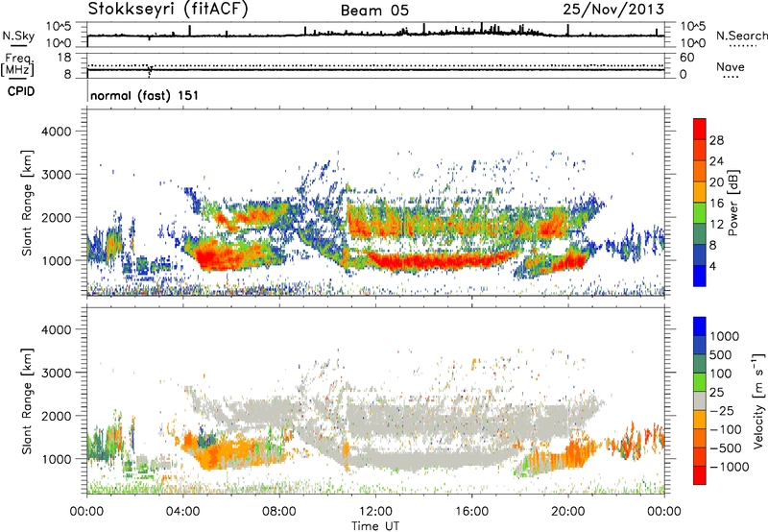Click the left '10^5' noise axis tick

(59, 26)
